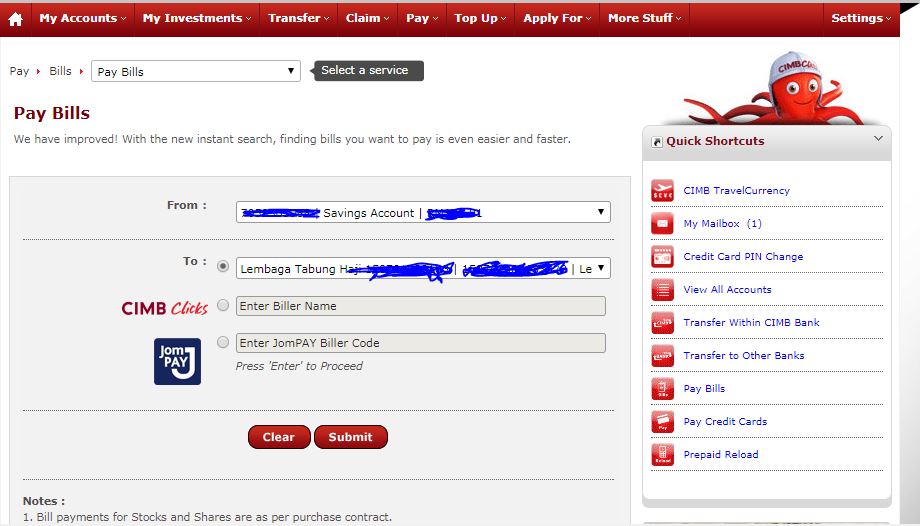920x526 pixels.
Task: Open the My Mailbox (1) link
Action: tap(722, 224)
